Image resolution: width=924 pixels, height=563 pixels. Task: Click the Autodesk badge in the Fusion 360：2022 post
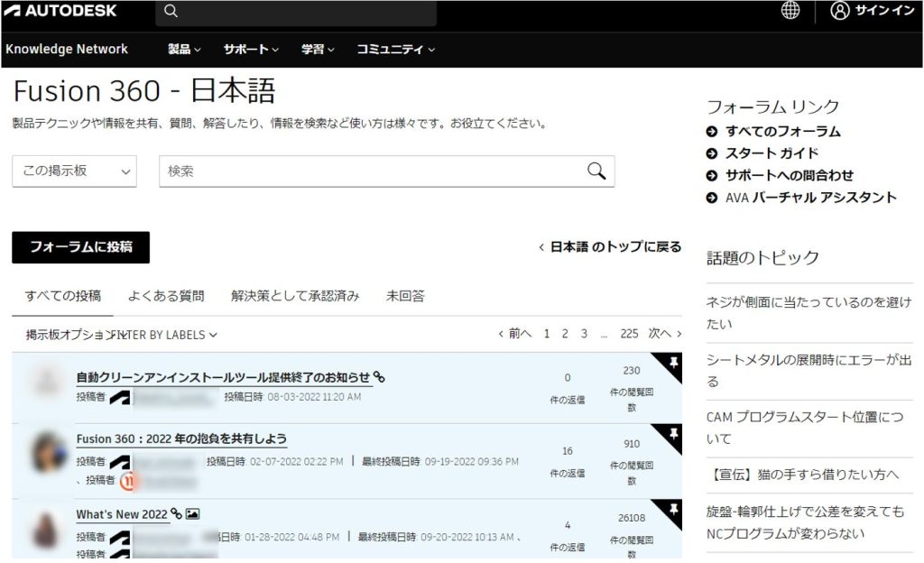(x=120, y=462)
